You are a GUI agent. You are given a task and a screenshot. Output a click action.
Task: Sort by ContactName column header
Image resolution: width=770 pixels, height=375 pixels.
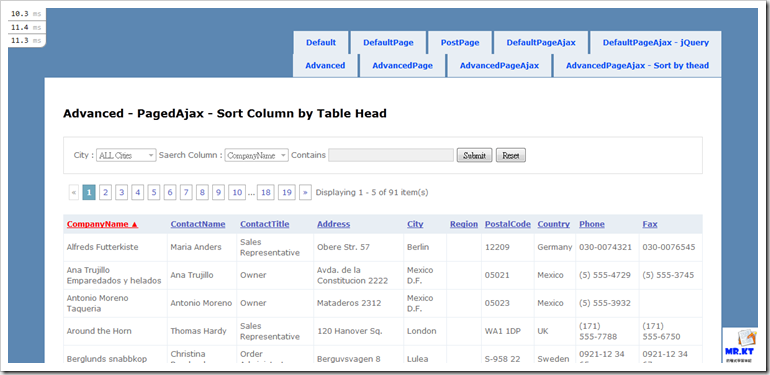[198, 224]
